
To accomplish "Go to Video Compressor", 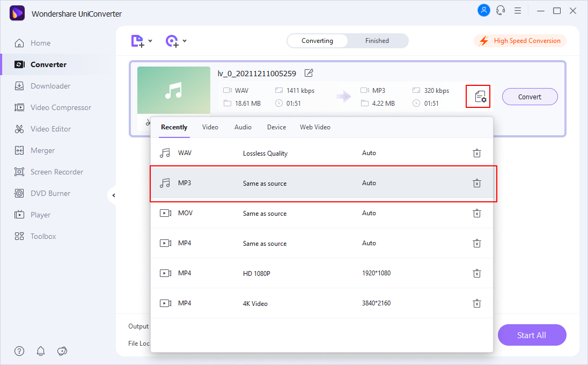I will coord(53,108).
